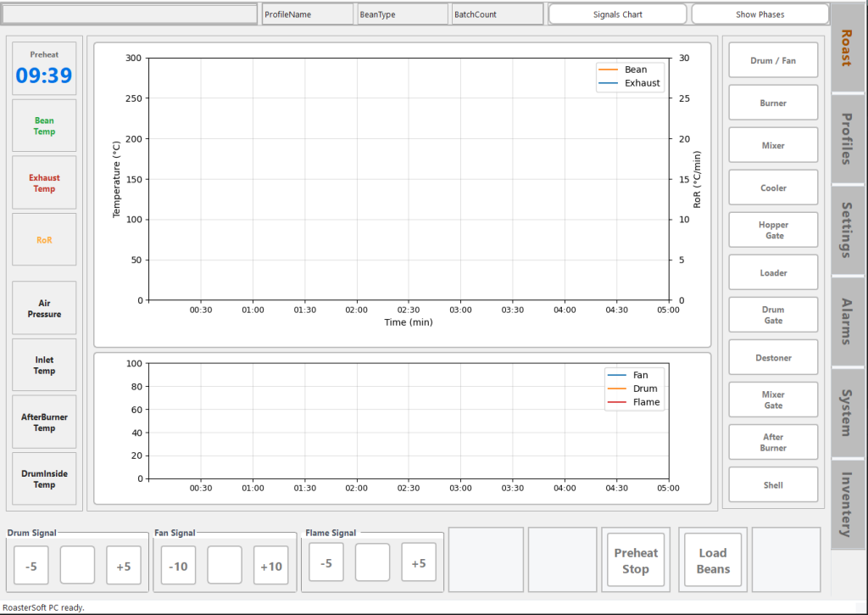Click the Fan Signal value box

225,565
